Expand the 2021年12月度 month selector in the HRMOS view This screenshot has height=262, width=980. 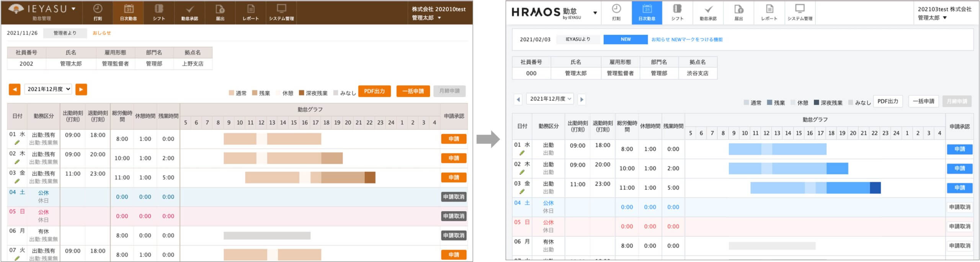pyautogui.click(x=550, y=99)
